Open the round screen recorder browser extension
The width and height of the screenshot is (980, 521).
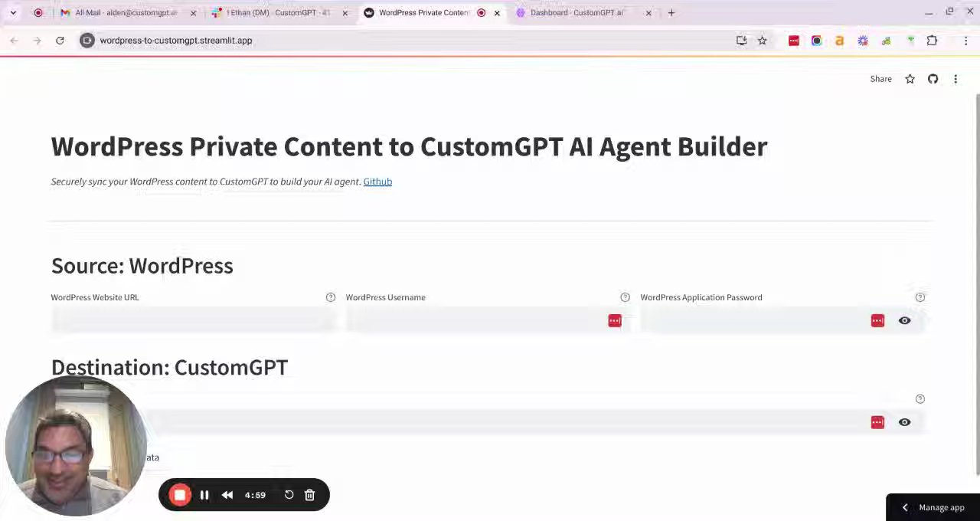817,41
